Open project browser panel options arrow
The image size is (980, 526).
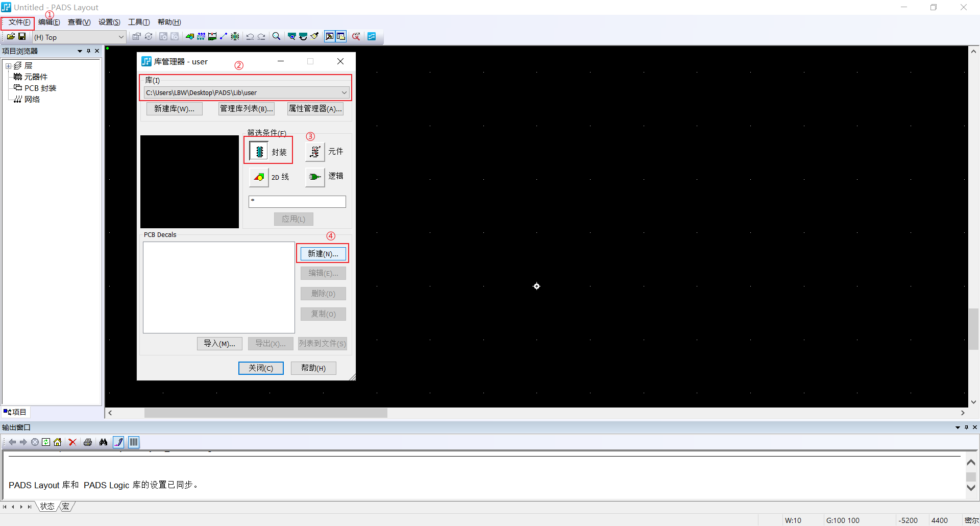click(x=80, y=51)
